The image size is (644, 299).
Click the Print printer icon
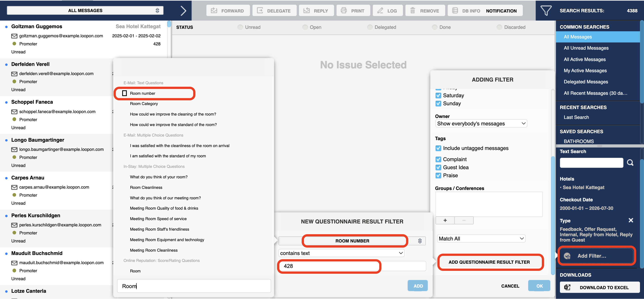(x=344, y=11)
